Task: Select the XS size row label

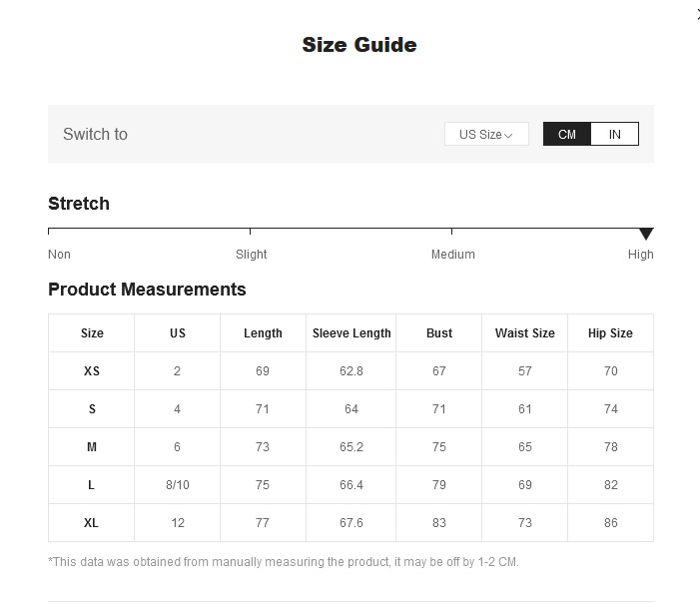Action: [x=92, y=371]
